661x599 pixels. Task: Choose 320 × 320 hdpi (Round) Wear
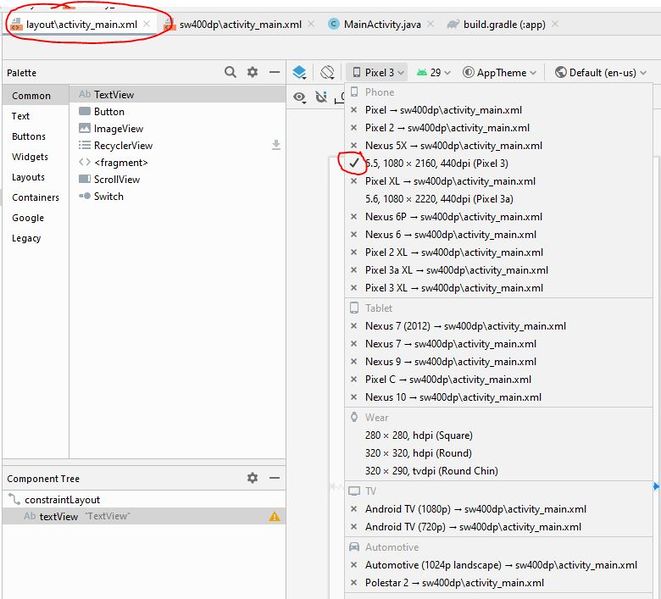pyautogui.click(x=499, y=453)
